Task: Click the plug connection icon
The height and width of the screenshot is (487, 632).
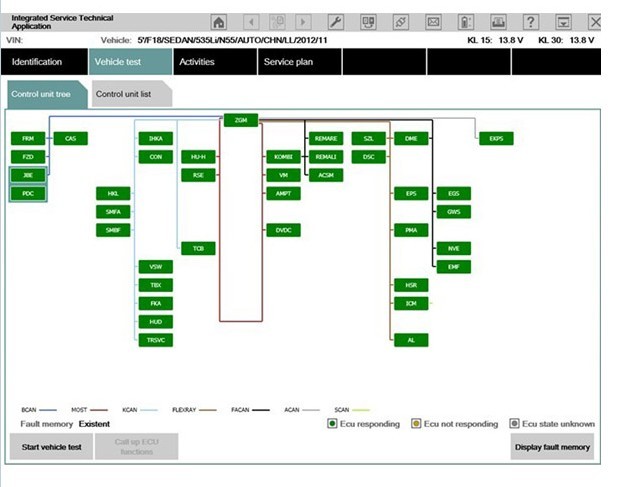Action: [x=401, y=22]
